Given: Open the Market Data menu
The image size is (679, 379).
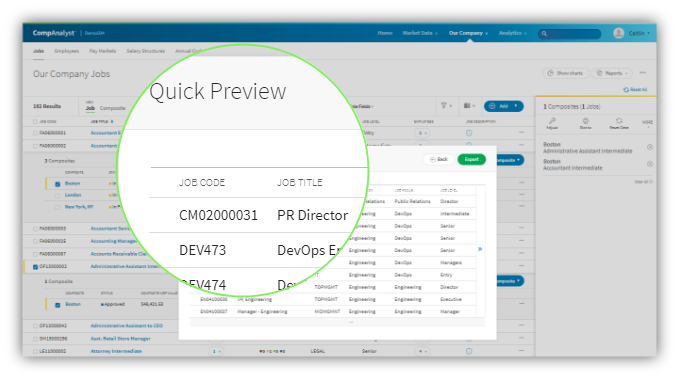Looking at the screenshot, I should tap(420, 33).
